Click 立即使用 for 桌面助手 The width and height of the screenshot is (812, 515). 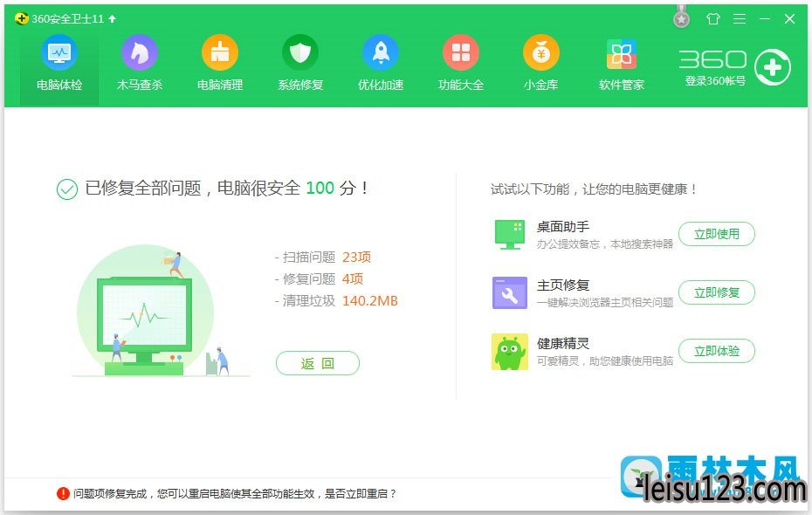tap(717, 234)
